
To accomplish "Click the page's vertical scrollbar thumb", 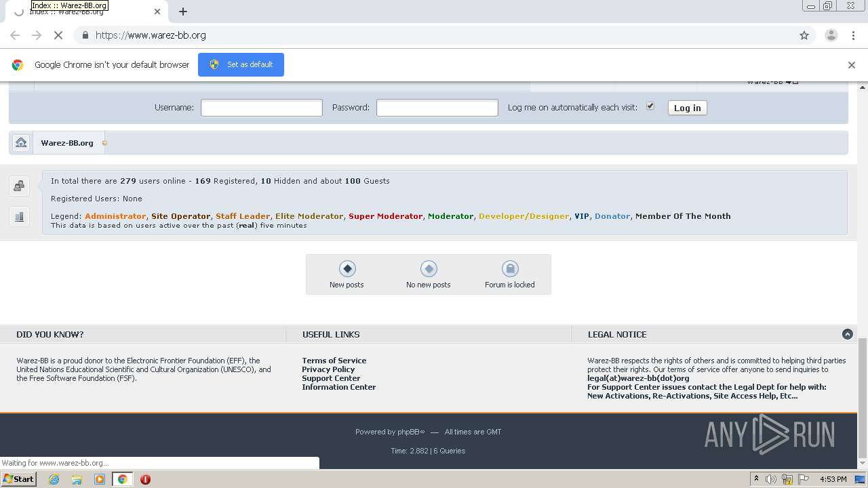I will 863,397.
